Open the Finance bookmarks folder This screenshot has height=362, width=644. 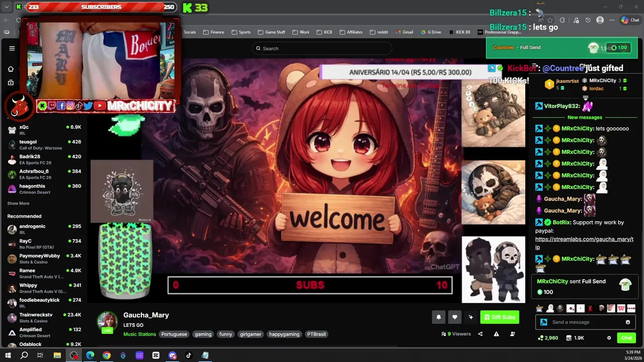point(213,32)
